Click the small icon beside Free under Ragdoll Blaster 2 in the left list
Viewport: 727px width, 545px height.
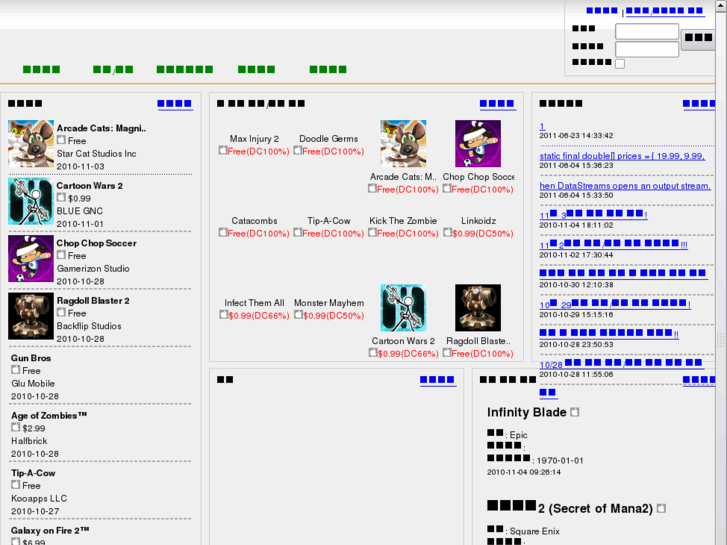click(x=61, y=312)
